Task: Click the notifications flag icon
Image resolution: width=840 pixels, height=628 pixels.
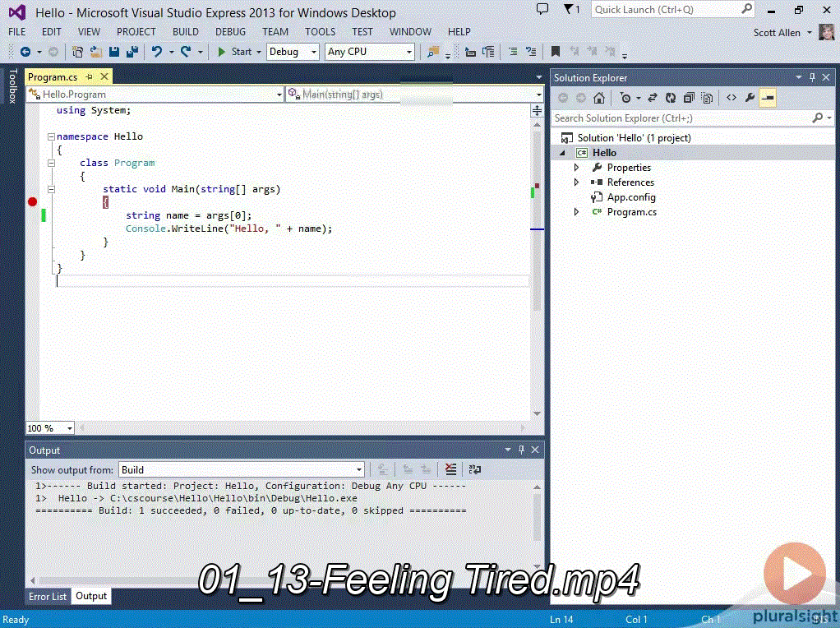Action: tap(571, 9)
